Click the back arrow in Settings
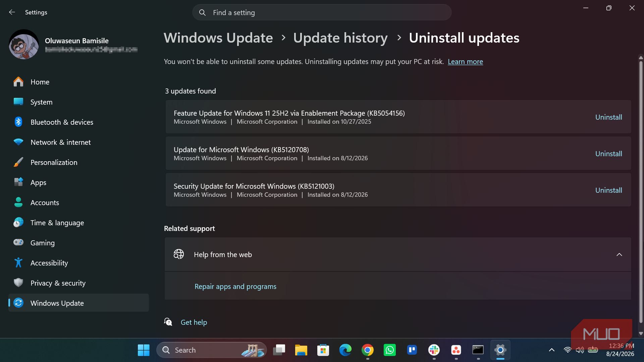Image resolution: width=644 pixels, height=362 pixels. [12, 12]
